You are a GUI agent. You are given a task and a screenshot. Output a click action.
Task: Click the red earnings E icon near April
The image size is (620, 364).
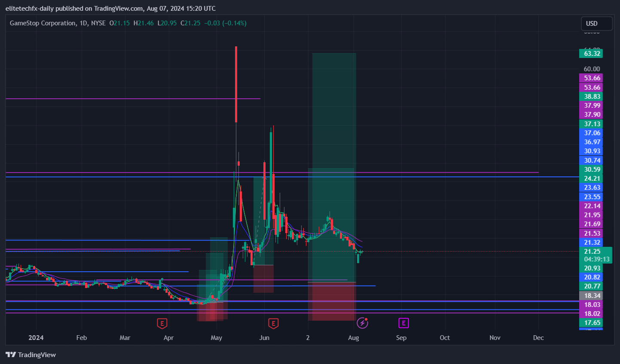[162, 323]
